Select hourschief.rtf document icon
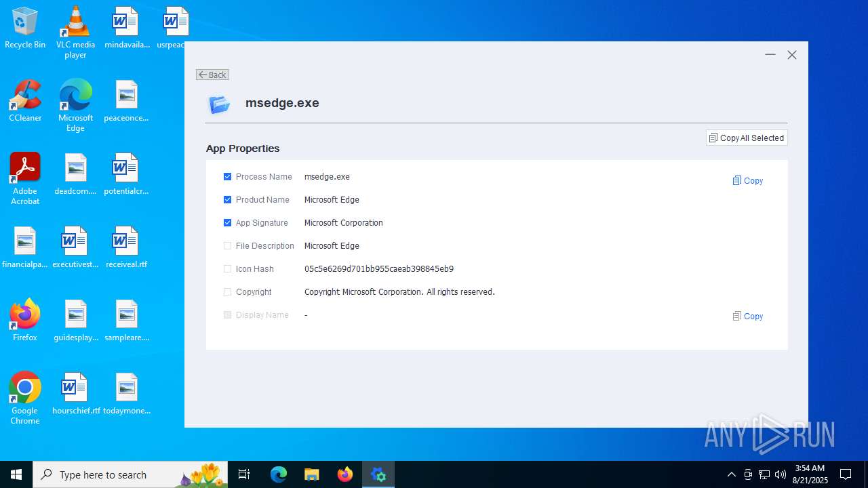Screen dimensions: 868x488 pos(75,394)
